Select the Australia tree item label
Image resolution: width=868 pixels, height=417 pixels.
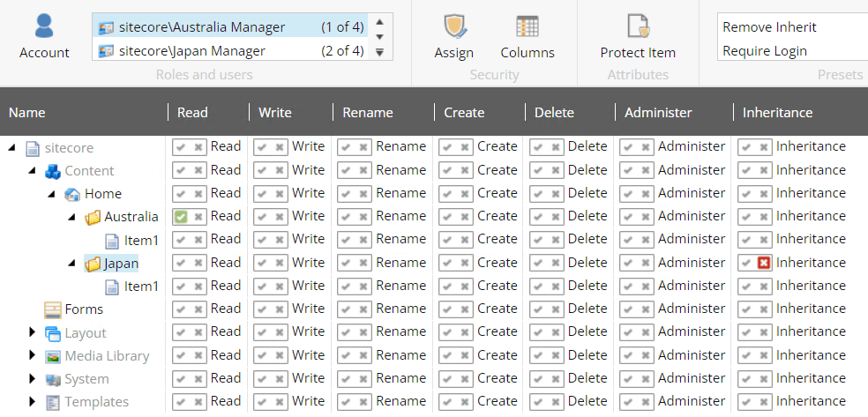[x=131, y=217]
